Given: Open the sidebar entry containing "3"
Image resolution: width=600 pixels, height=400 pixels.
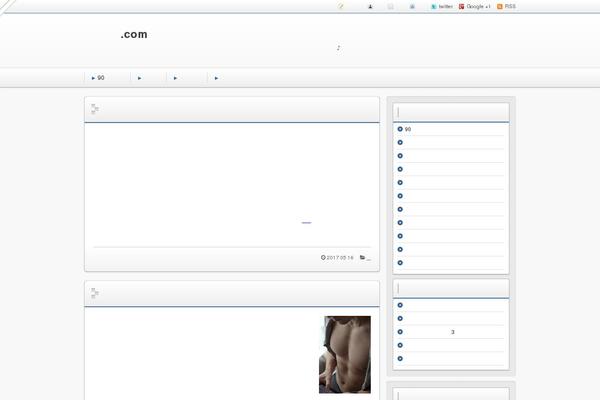Looking at the screenshot, I should [451, 332].
